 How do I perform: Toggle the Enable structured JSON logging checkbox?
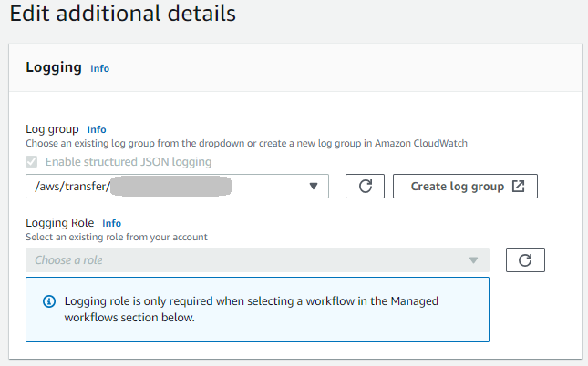coord(33,162)
